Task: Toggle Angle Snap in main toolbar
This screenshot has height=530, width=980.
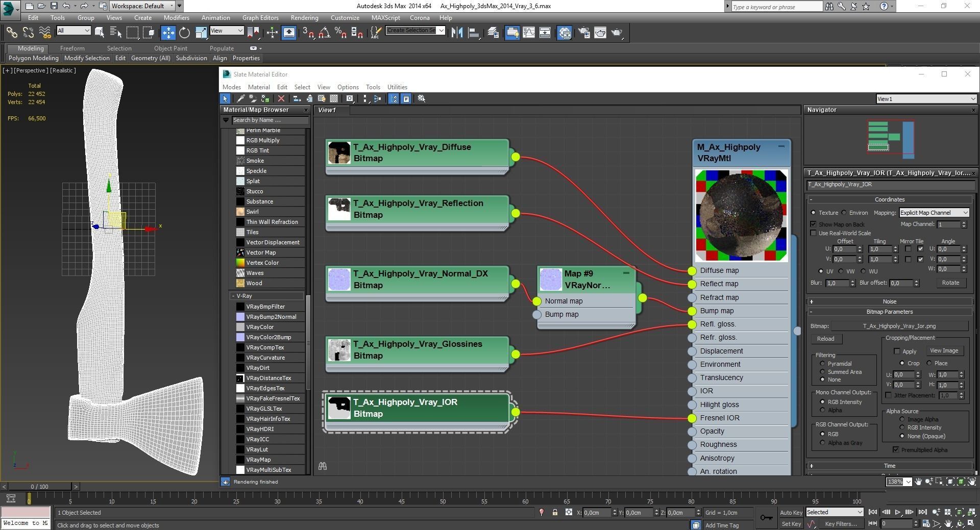Action: tap(324, 33)
